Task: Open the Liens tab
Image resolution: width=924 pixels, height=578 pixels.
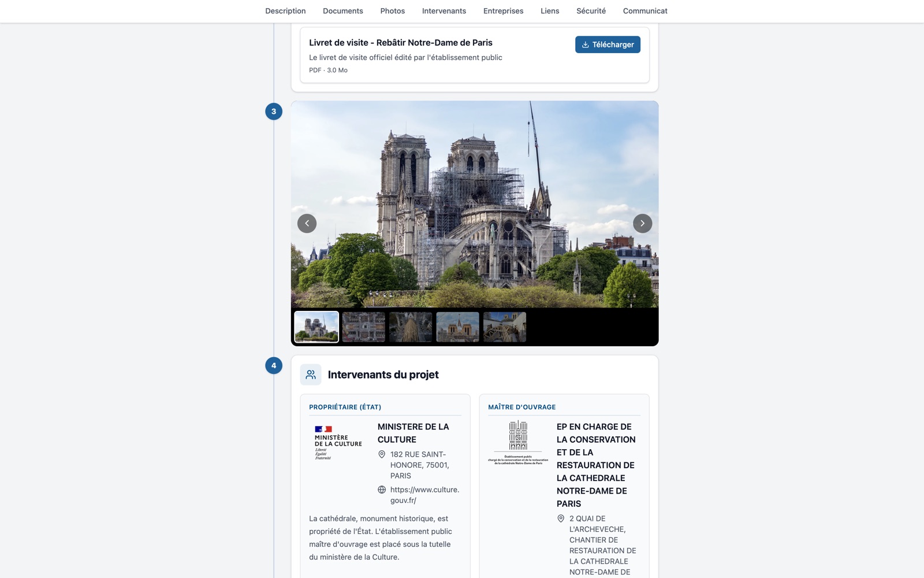Action: point(550,11)
